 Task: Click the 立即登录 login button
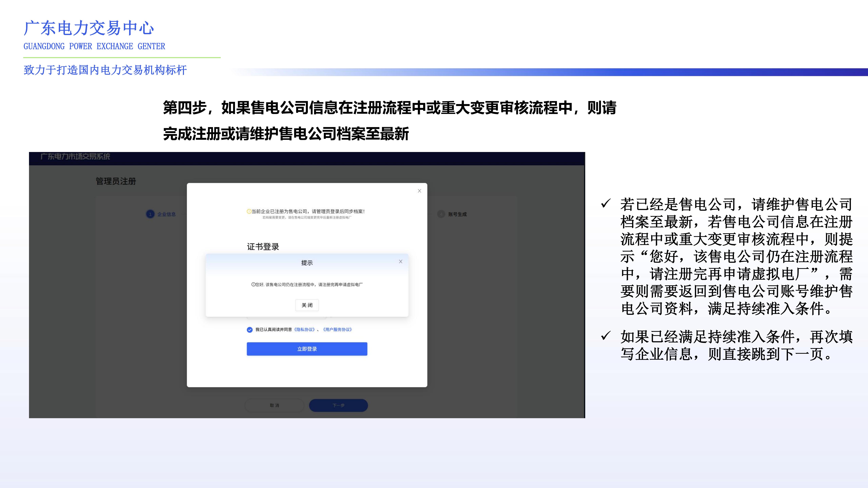[x=307, y=349]
